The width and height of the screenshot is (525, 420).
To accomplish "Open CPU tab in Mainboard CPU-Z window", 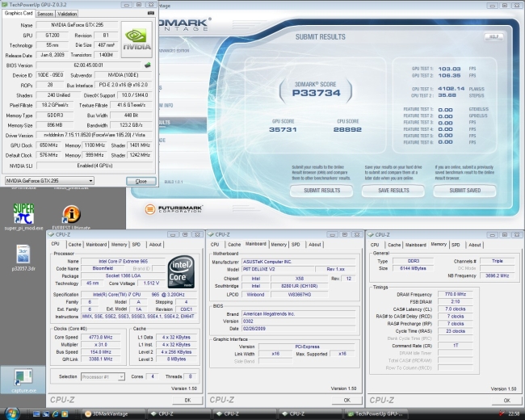I will (215, 245).
